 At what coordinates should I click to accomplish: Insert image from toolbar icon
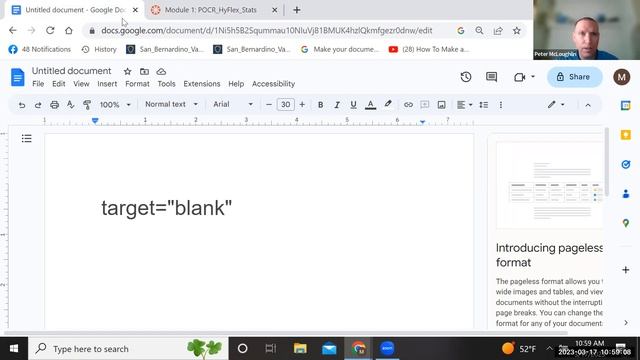(441, 105)
